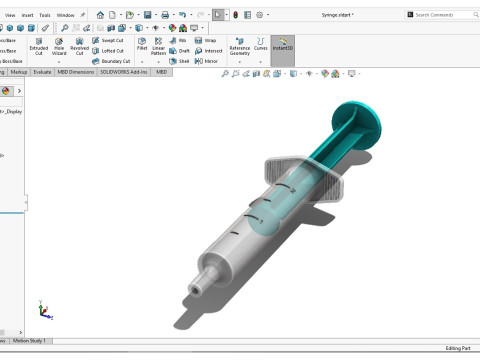Show more manager tabs with the chevron arrow
Image resolution: width=480 pixels, height=360 pixels.
tap(19, 91)
